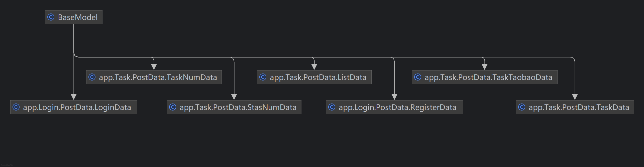Click the class icon on the LoginData node
The image size is (644, 167).
[16, 107]
